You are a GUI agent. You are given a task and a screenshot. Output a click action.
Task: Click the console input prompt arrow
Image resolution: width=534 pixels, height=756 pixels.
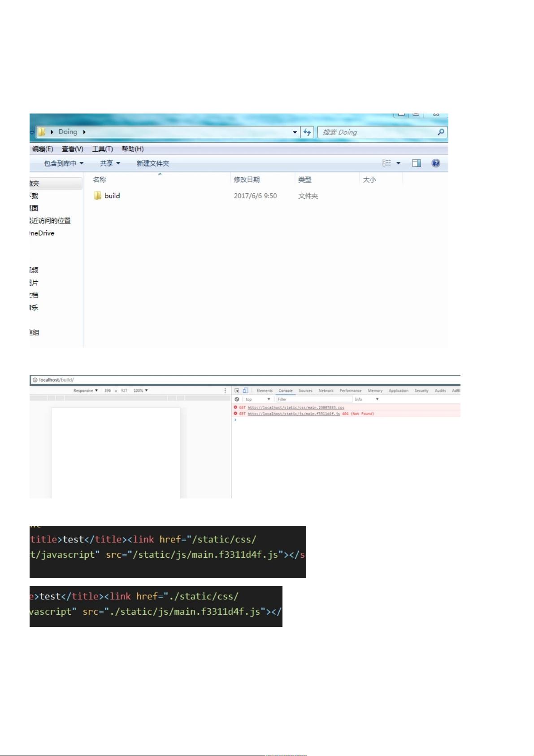coord(235,420)
